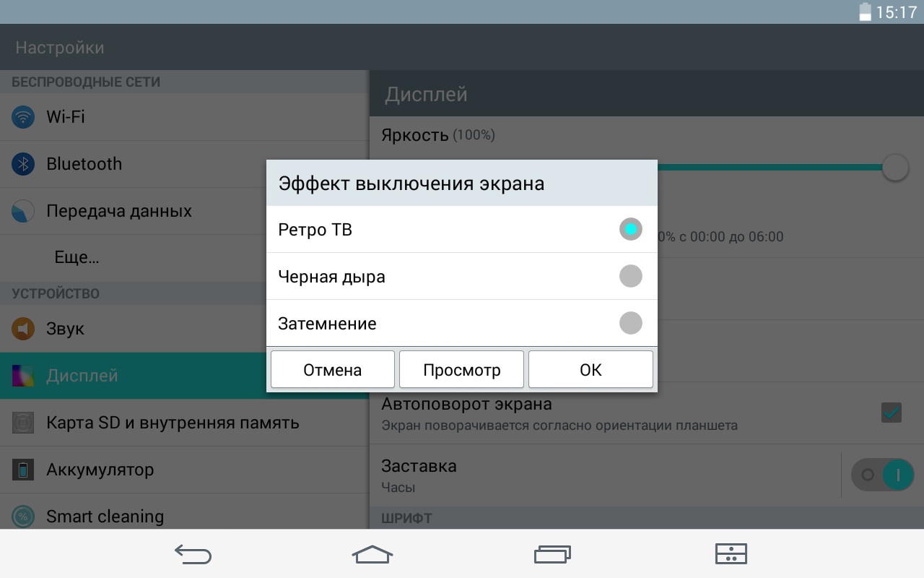The height and width of the screenshot is (578, 924).
Task: Select the Черная дыра radio option
Action: pyautogui.click(x=630, y=276)
